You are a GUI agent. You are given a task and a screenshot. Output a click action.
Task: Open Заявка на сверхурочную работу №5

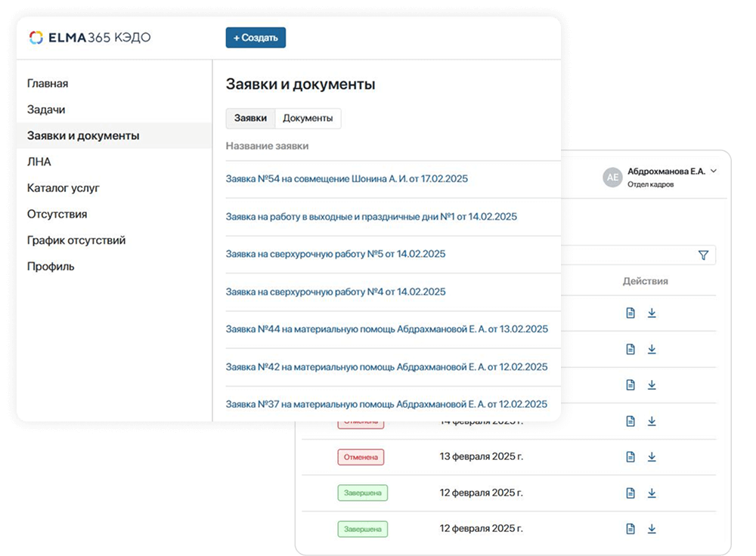pos(335,254)
